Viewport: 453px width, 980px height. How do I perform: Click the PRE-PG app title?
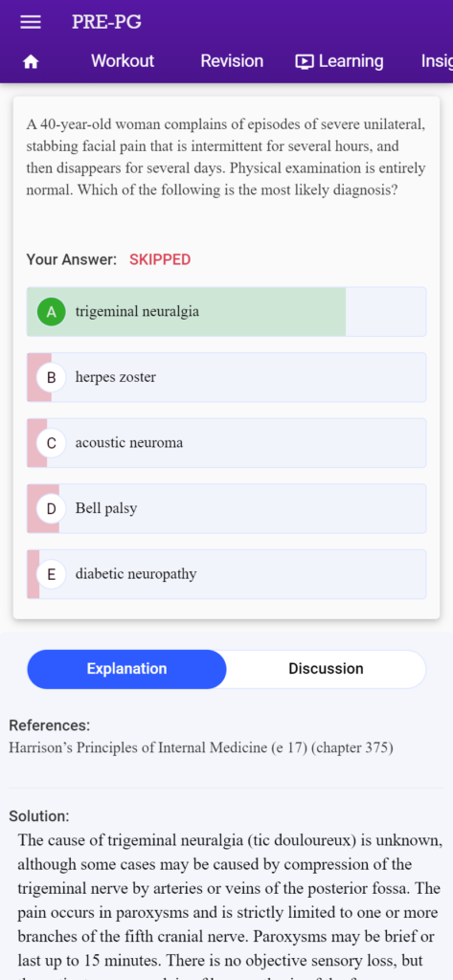106,22
